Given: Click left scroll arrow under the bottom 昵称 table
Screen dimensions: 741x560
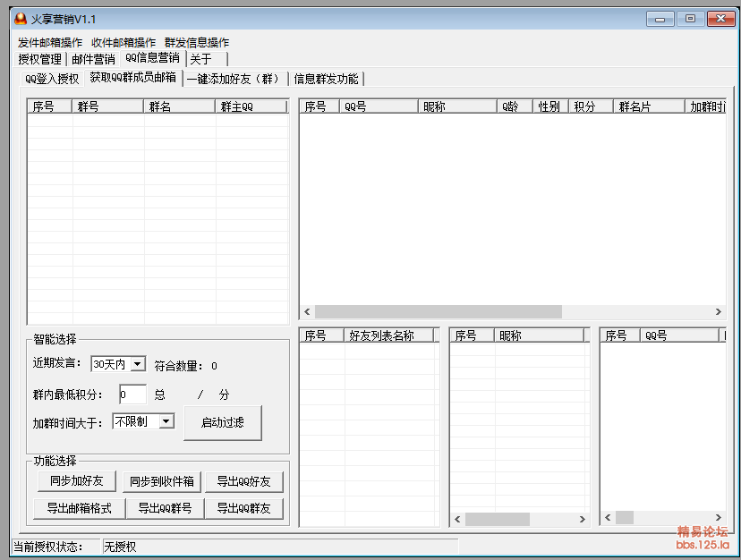Looking at the screenshot, I should (x=457, y=519).
